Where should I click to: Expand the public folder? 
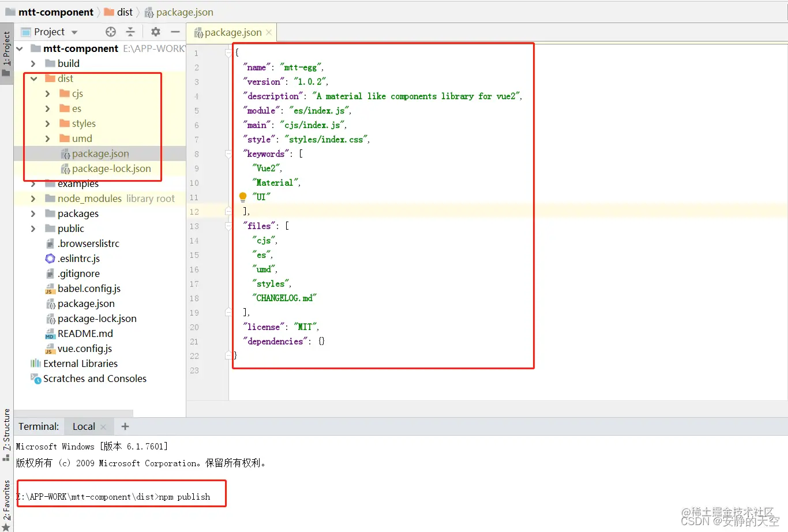point(33,228)
